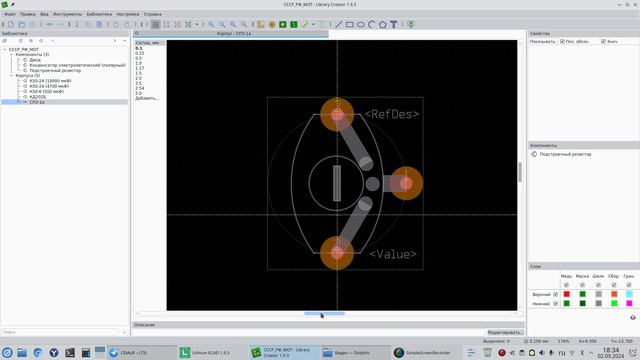This screenshot has height=360, width=640.
Task: Select the first green square pad tool
Action: pyautogui.click(x=282, y=24)
